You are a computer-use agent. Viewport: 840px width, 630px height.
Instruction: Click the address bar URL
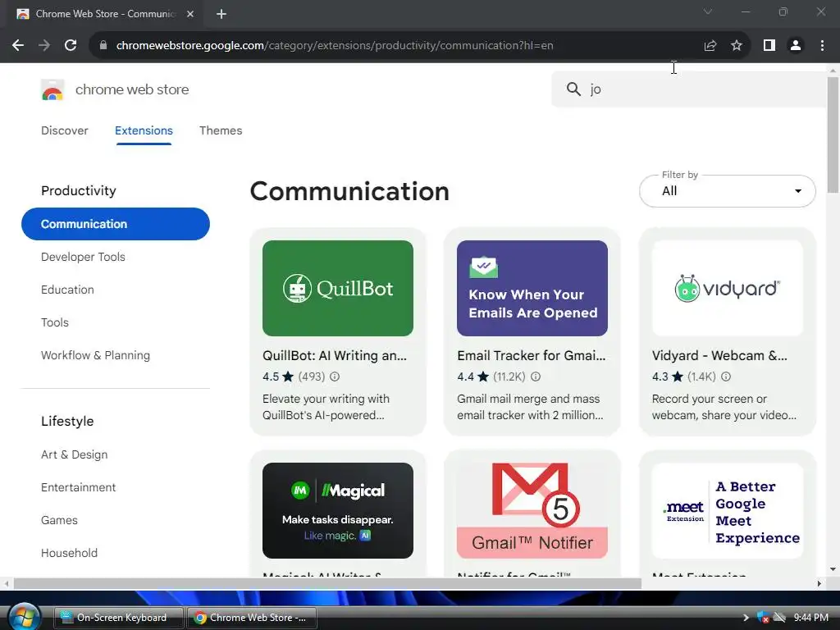pyautogui.click(x=335, y=46)
